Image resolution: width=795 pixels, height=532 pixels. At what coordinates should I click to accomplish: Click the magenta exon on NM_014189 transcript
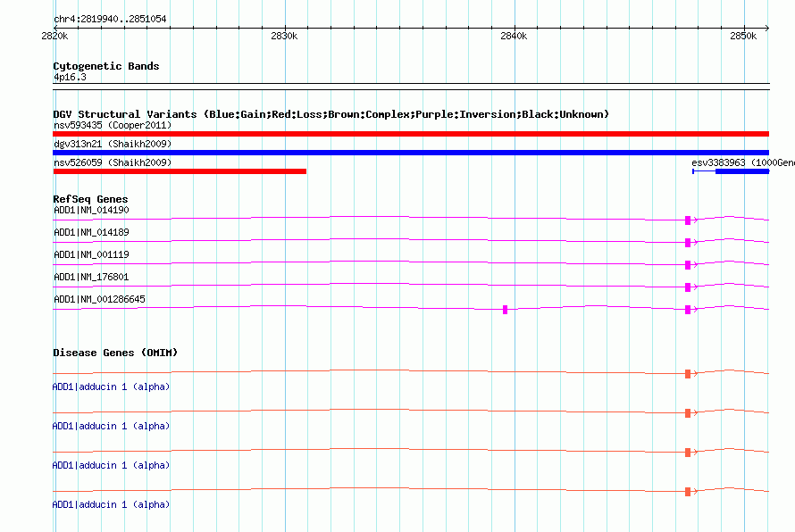click(688, 242)
